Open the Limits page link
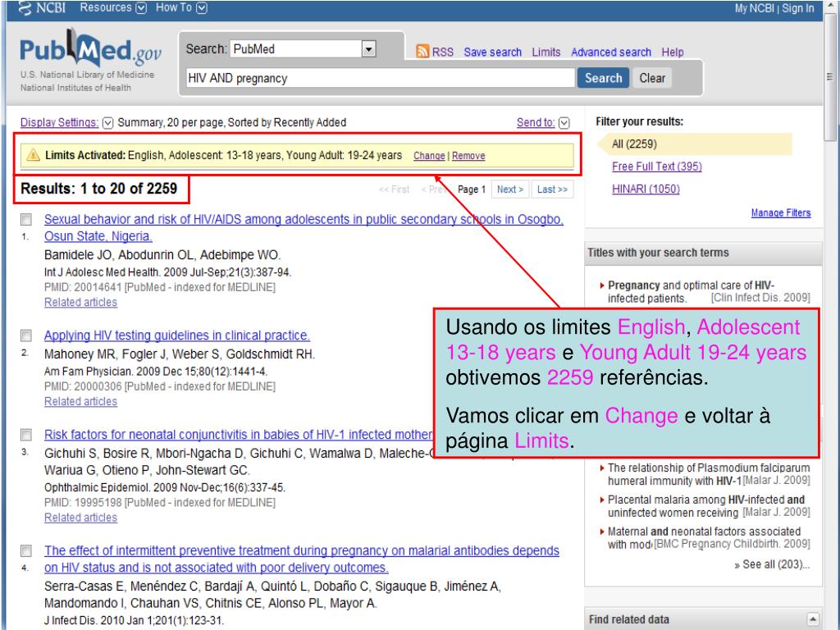Viewport: 840px width, 630px height. (546, 52)
